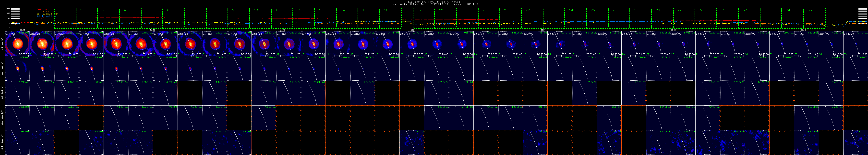
Task: Open the 3–6 keV image starting 23:08:28
Action: tap(42, 44)
